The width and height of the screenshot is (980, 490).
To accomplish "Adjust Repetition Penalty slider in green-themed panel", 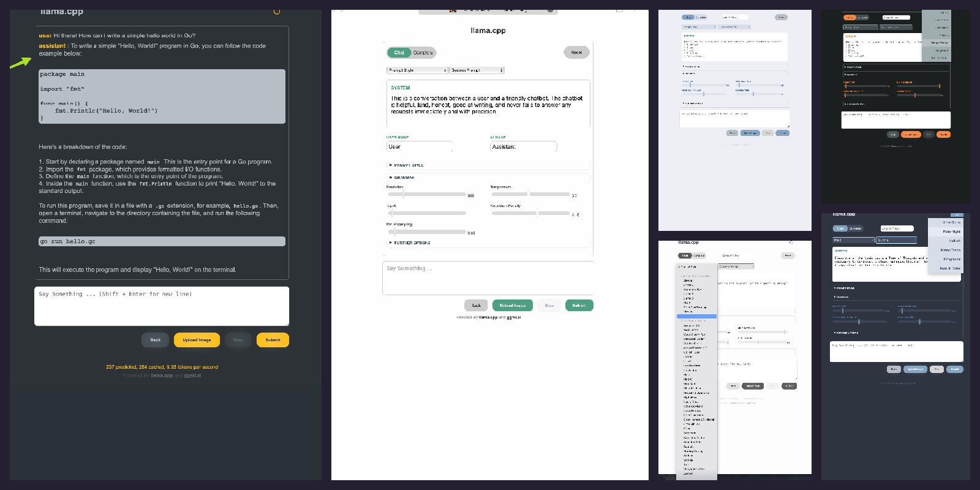I will [x=530, y=213].
